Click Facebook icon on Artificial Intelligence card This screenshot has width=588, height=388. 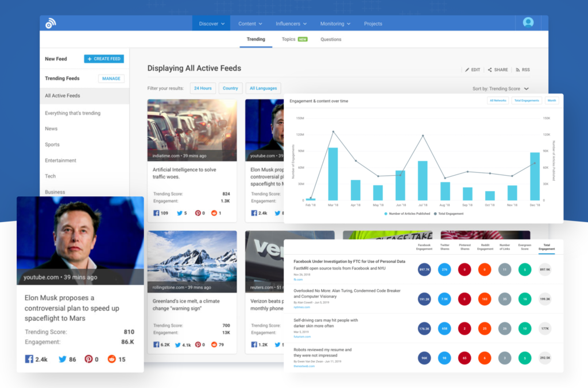pos(156,213)
